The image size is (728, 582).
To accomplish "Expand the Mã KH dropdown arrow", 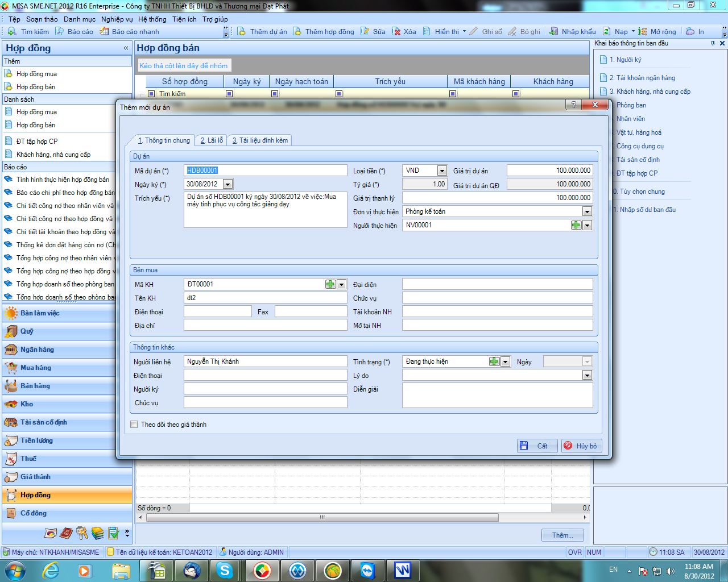I will coord(342,284).
